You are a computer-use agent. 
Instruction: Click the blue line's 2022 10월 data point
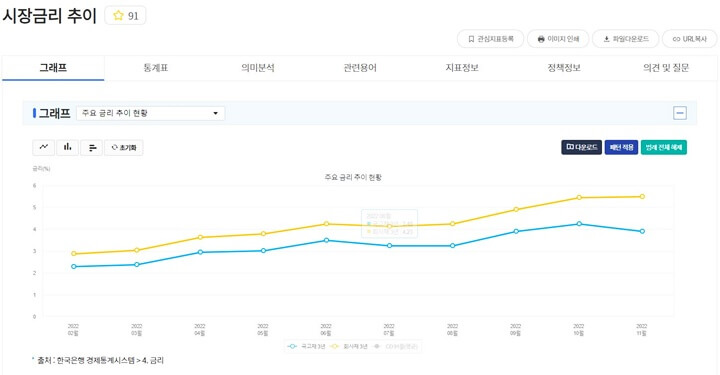579,224
